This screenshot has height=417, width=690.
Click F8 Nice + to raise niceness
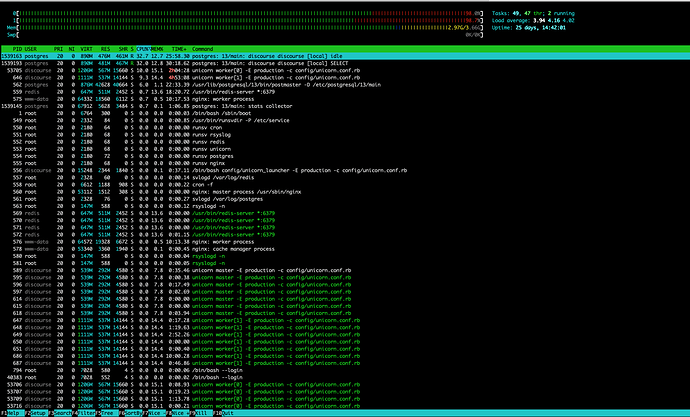(178, 413)
